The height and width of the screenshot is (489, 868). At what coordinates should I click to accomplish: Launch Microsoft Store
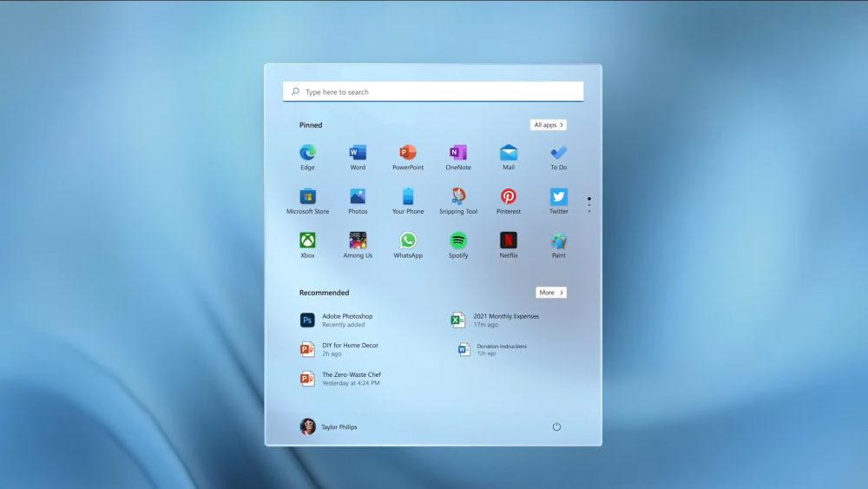(307, 202)
